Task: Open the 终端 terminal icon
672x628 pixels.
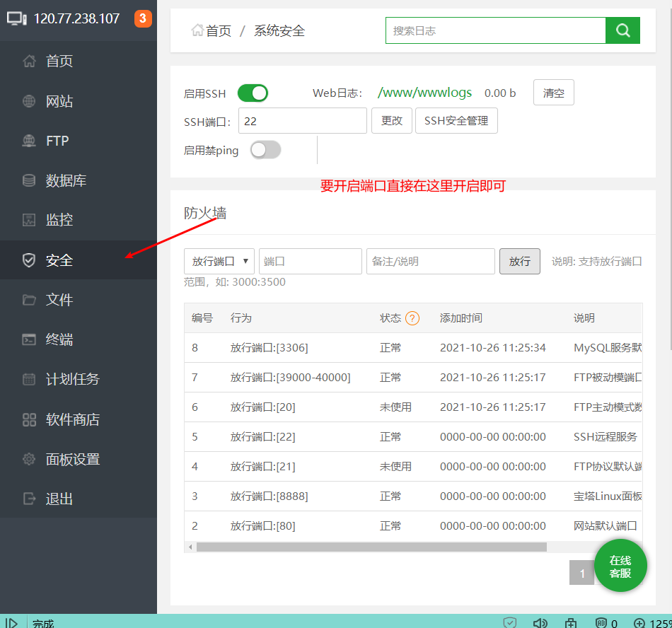Action: (29, 339)
